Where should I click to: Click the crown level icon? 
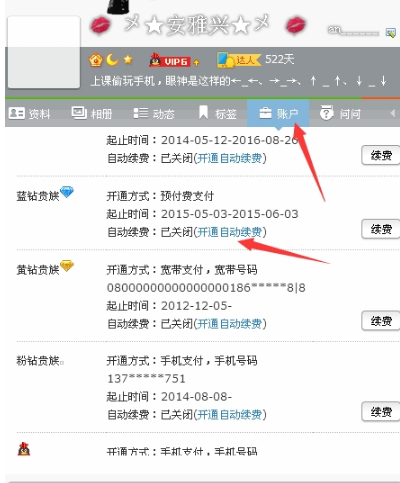point(96,60)
